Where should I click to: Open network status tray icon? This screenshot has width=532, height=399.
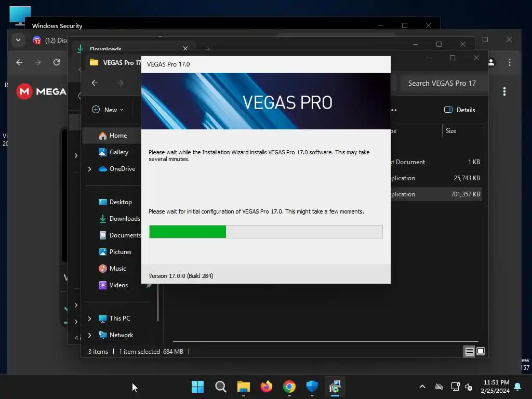(x=455, y=387)
